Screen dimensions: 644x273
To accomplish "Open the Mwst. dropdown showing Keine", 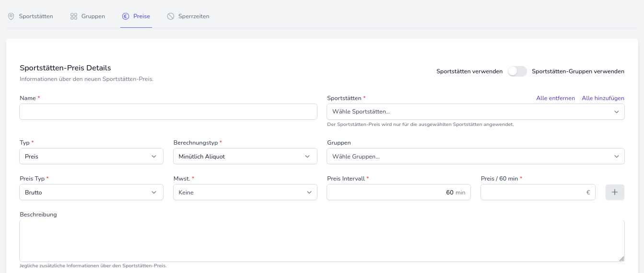I will point(245,192).
